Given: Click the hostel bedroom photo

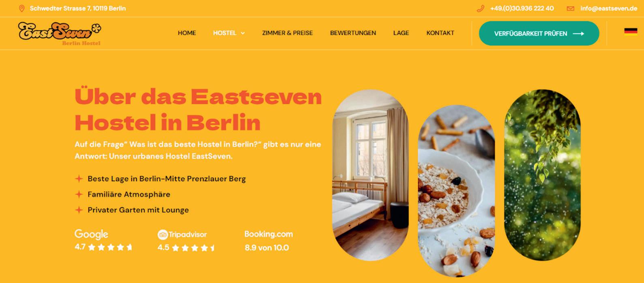Looking at the screenshot, I should (x=371, y=175).
